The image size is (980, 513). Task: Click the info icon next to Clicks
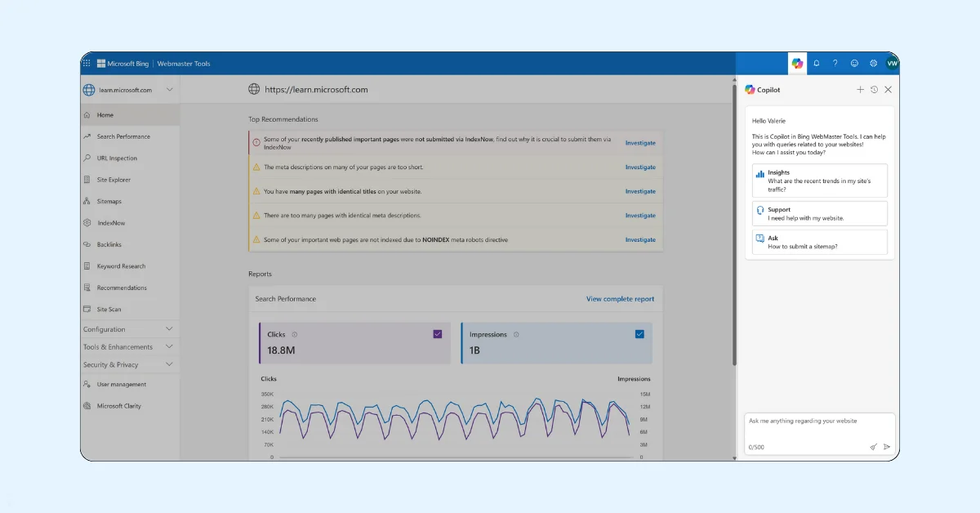tap(295, 334)
